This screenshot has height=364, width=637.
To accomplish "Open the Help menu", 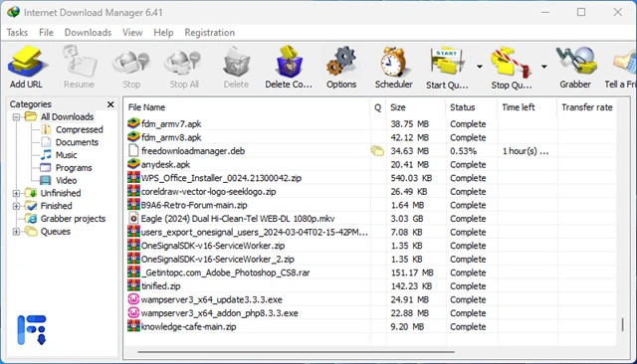I will pos(163,33).
